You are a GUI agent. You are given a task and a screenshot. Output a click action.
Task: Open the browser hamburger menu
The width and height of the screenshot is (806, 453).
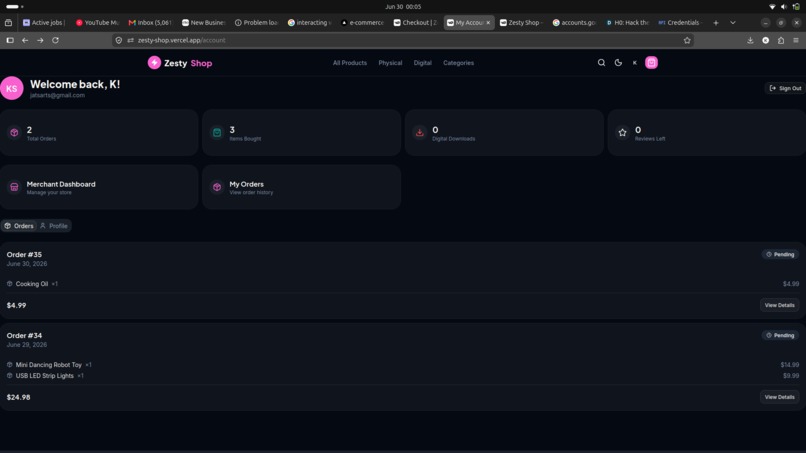click(x=796, y=40)
